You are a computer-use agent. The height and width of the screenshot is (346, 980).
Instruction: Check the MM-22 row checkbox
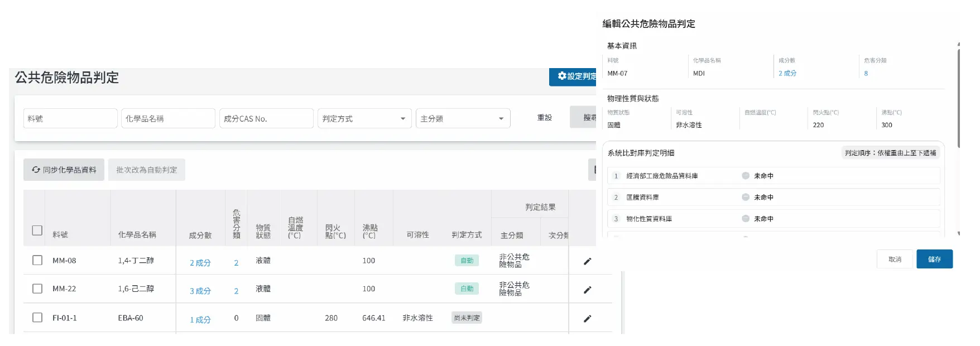point(37,289)
